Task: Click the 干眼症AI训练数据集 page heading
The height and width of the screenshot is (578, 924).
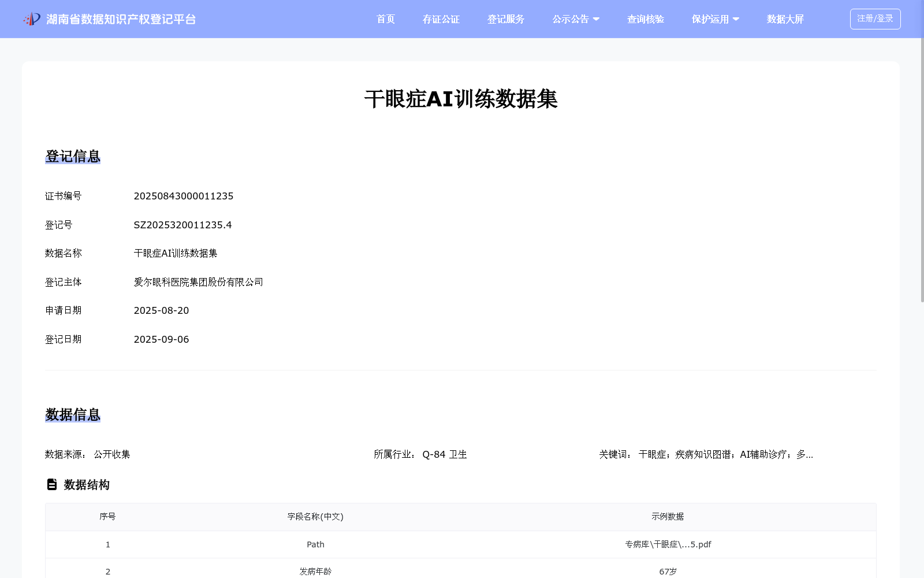Action: 461,99
